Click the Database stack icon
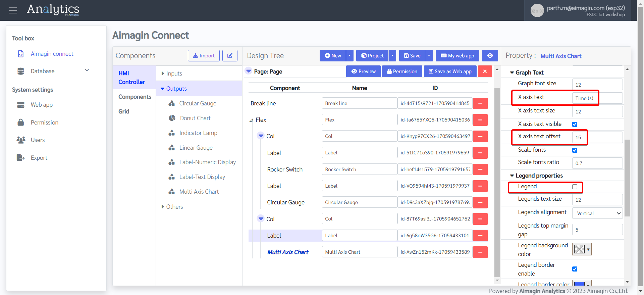This screenshot has height=295, width=644. tap(21, 71)
